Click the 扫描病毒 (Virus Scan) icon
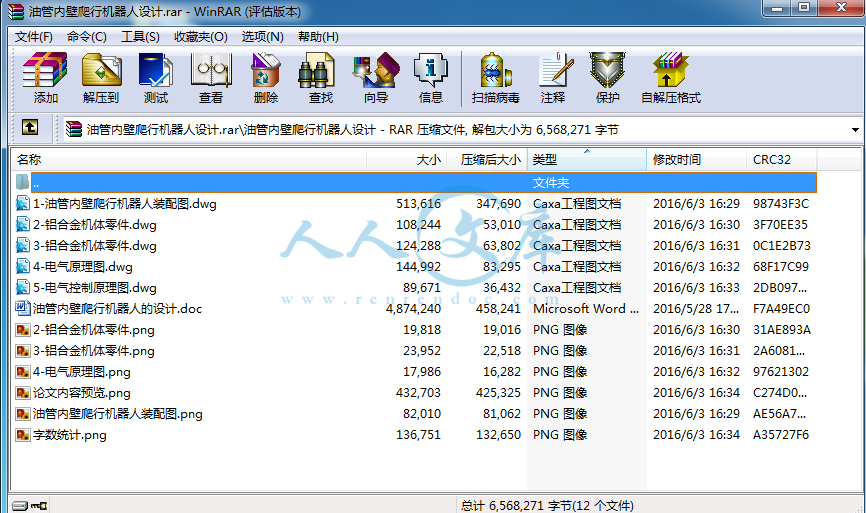 click(x=495, y=70)
